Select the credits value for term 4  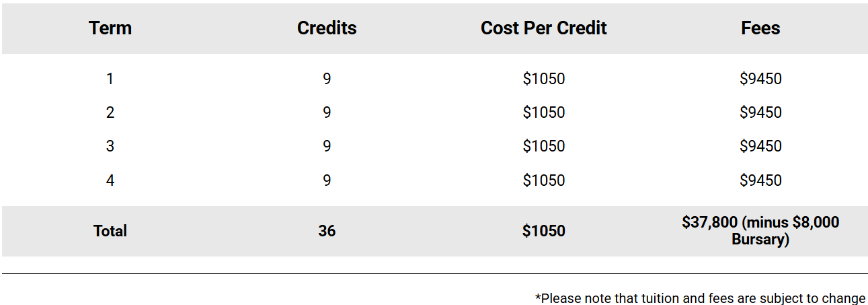click(327, 180)
